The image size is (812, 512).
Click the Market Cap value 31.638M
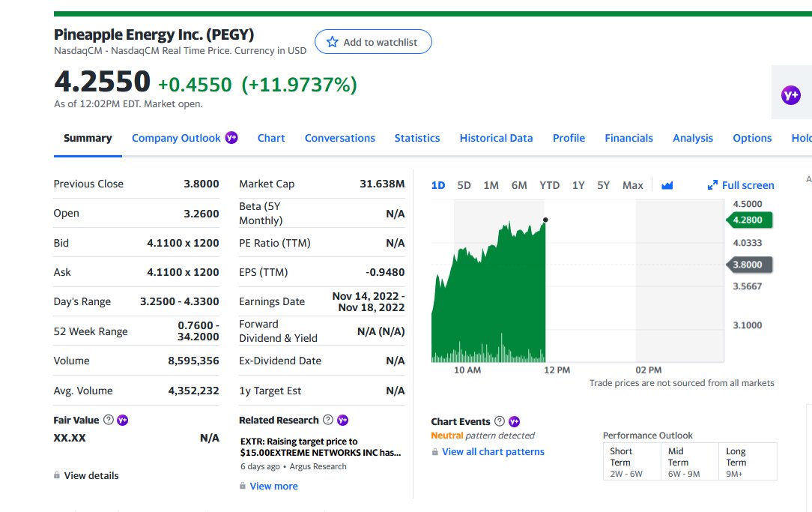pos(382,184)
